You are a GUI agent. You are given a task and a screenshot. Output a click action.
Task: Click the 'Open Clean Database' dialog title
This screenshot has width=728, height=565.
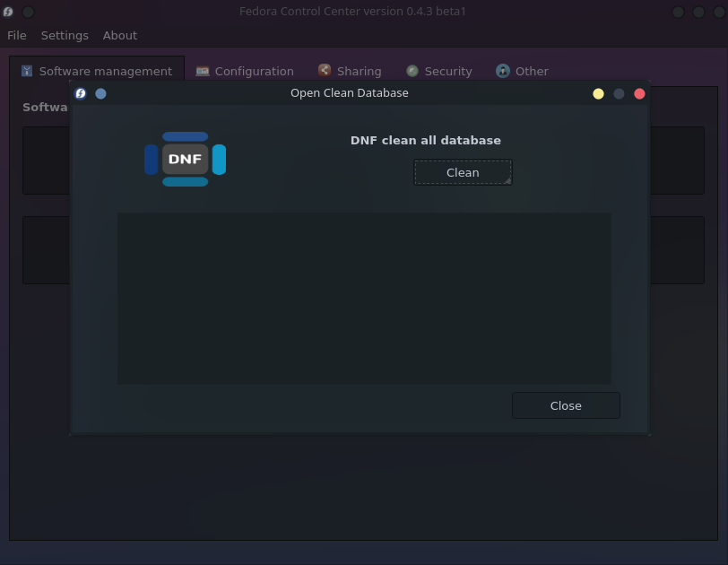click(350, 93)
